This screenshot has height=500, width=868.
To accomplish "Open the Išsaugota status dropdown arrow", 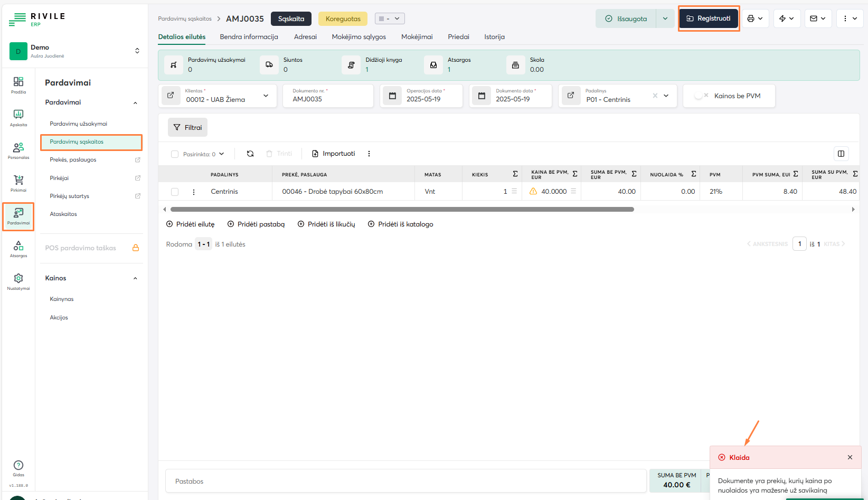I will 665,18.
